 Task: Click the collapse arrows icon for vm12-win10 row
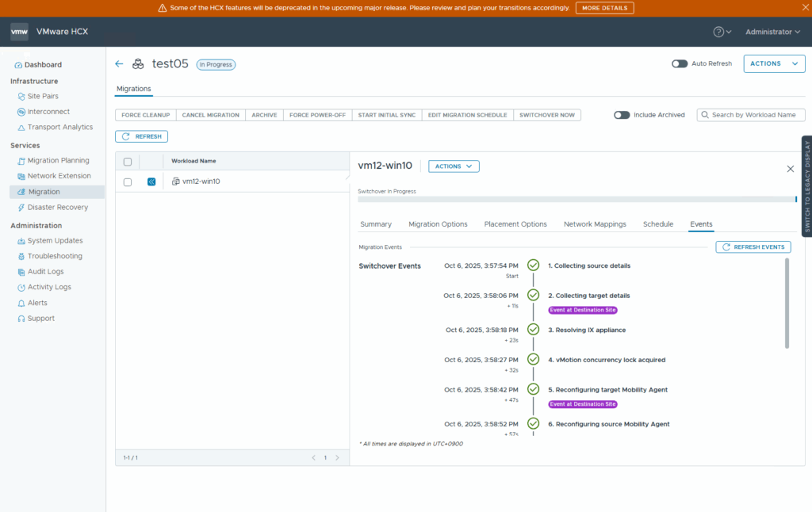[151, 181]
